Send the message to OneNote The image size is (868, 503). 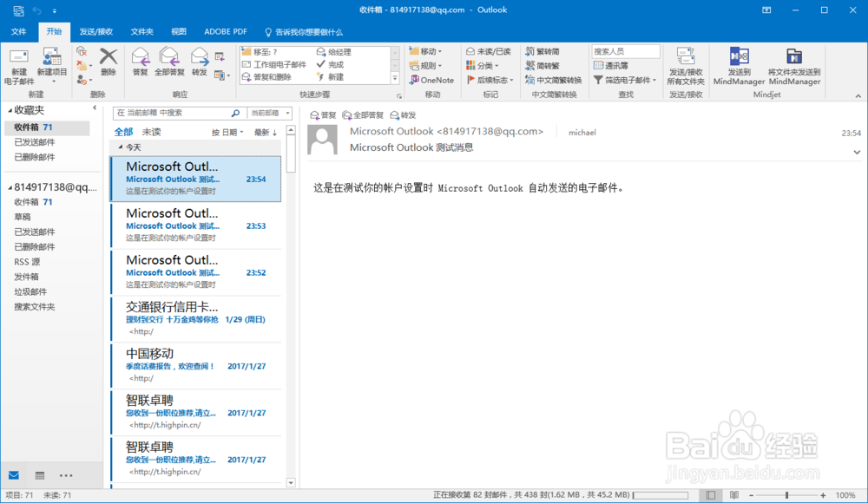(434, 81)
